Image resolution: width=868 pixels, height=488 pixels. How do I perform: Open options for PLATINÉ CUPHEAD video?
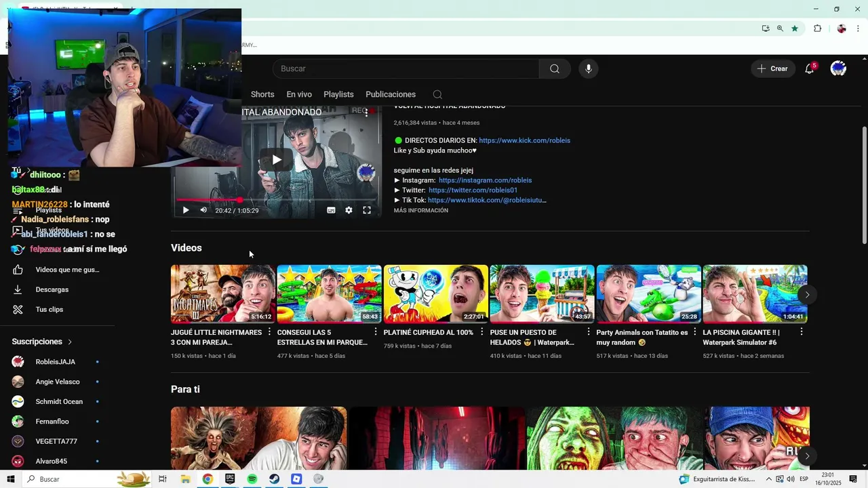(x=482, y=332)
